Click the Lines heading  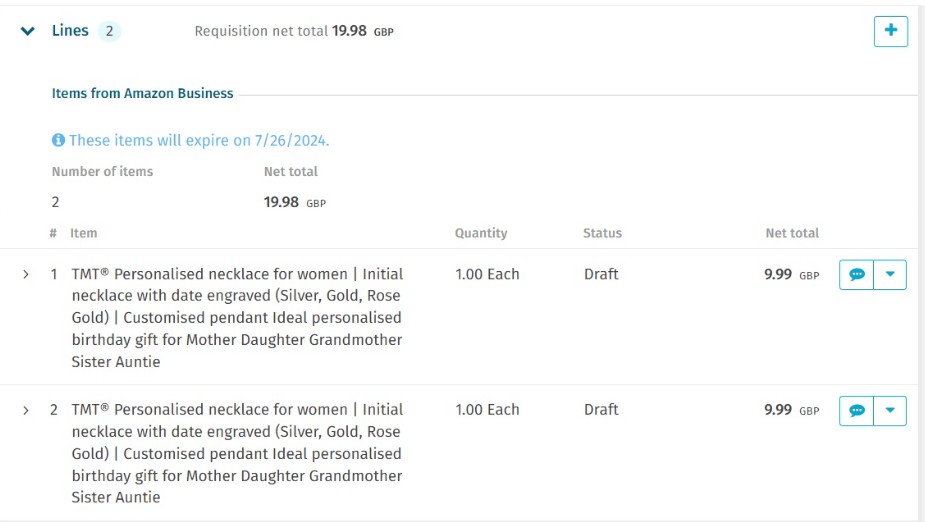pos(70,31)
